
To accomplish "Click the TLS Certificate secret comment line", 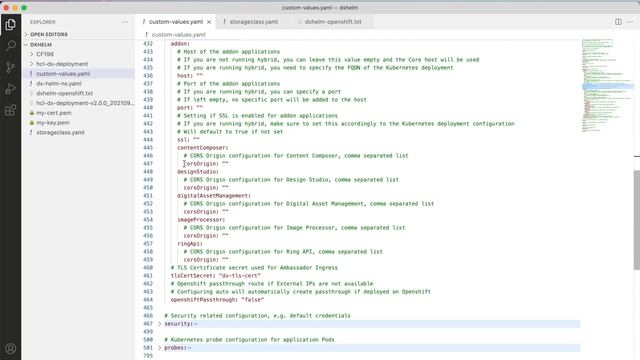I will (254, 268).
